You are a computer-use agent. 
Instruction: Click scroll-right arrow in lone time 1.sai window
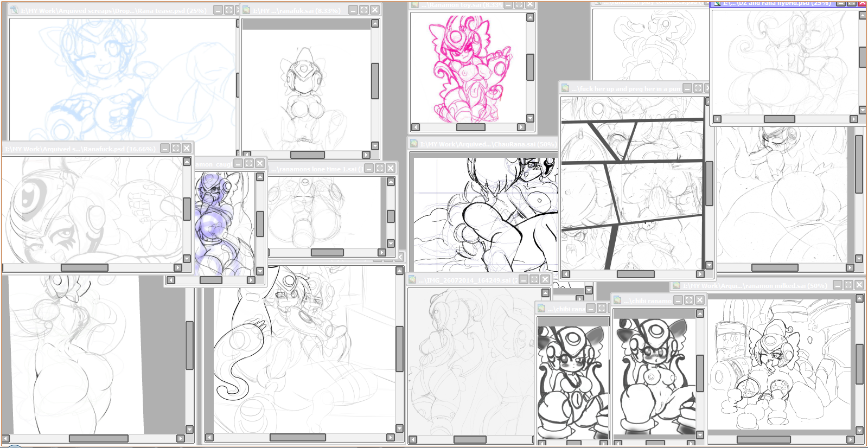(382, 253)
